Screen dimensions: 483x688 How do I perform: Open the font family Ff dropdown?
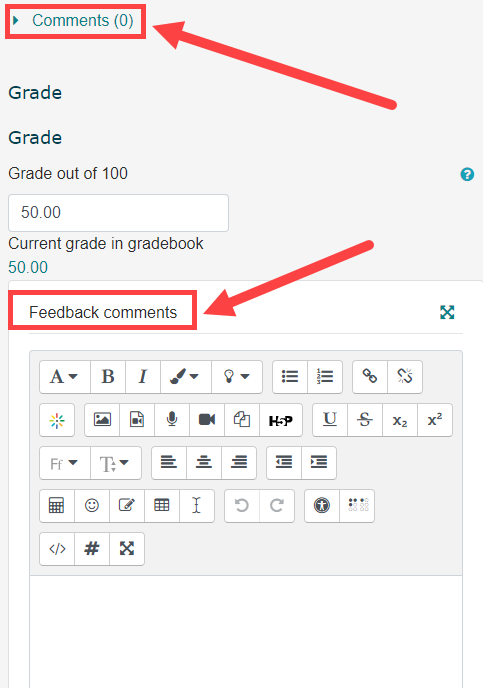[x=64, y=463]
